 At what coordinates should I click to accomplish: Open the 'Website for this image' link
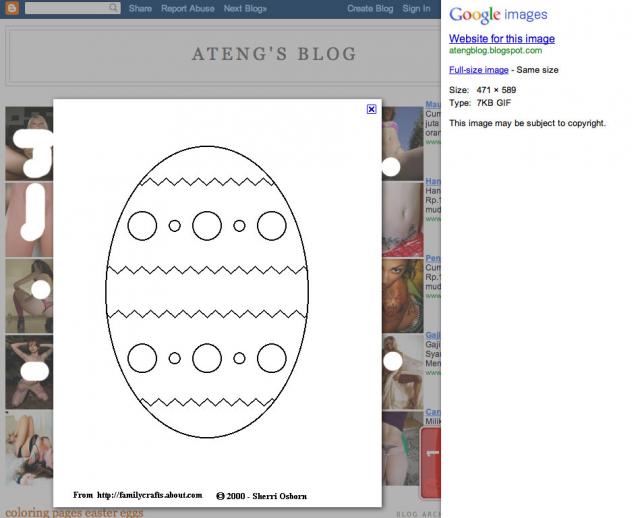pos(502,39)
